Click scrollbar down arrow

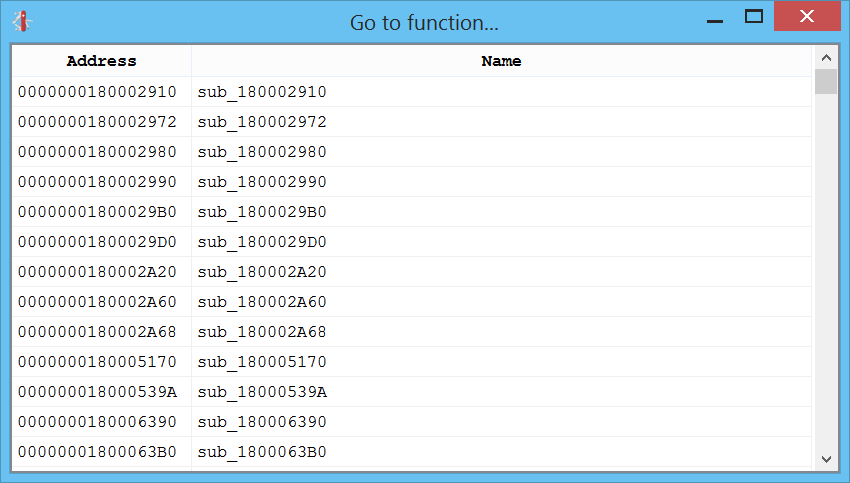pyautogui.click(x=826, y=459)
